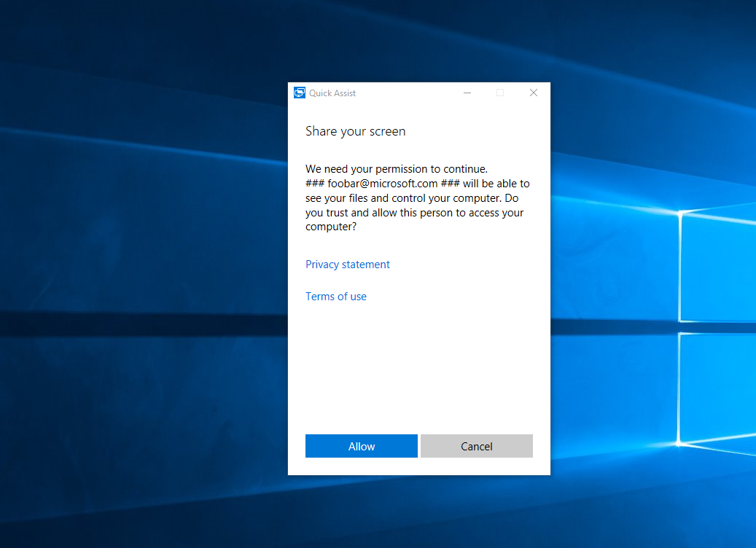
Task: Click empty title bar area beside Quick Assist
Action: pos(408,93)
